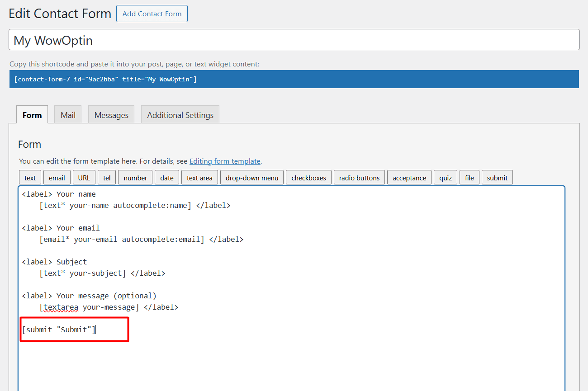
Task: Click the "Subject" label line
Action: [x=54, y=262]
